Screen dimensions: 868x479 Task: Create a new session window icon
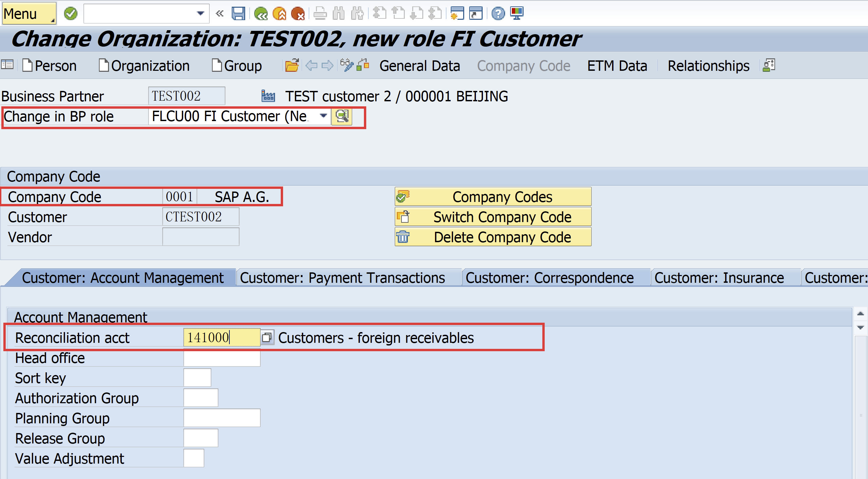pyautogui.click(x=457, y=13)
